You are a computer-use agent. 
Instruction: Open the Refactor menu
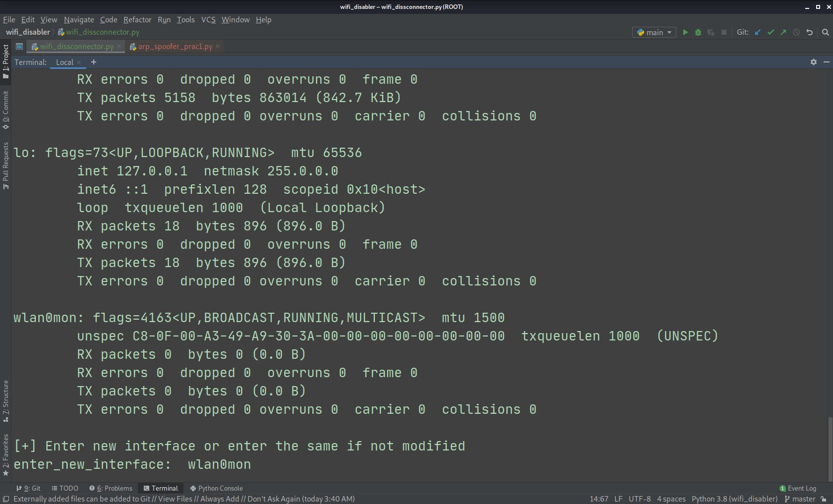coord(137,20)
